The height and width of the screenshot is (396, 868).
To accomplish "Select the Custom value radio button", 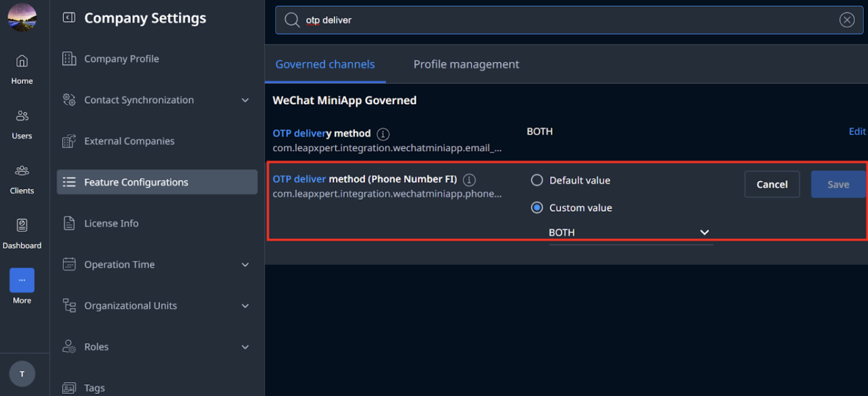I will [x=537, y=208].
